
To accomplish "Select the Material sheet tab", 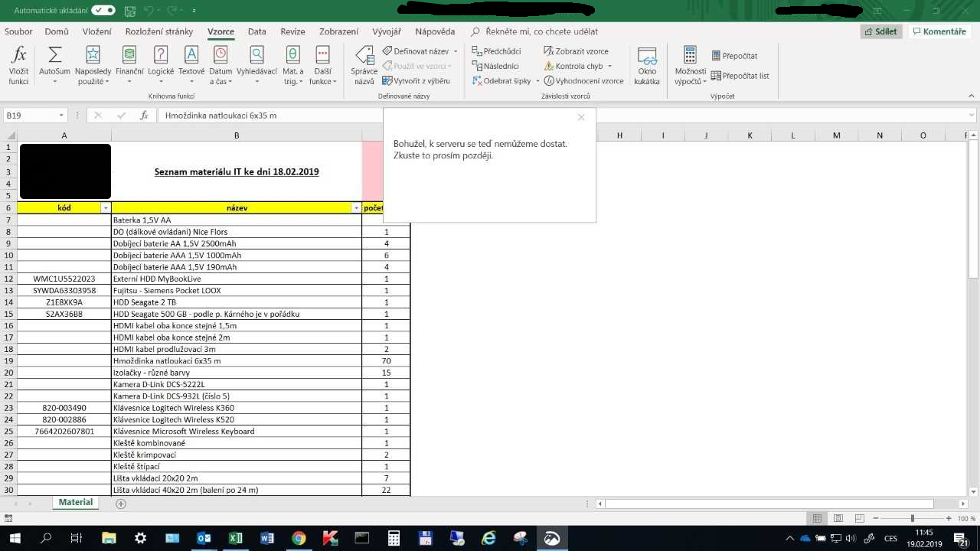I will click(76, 503).
